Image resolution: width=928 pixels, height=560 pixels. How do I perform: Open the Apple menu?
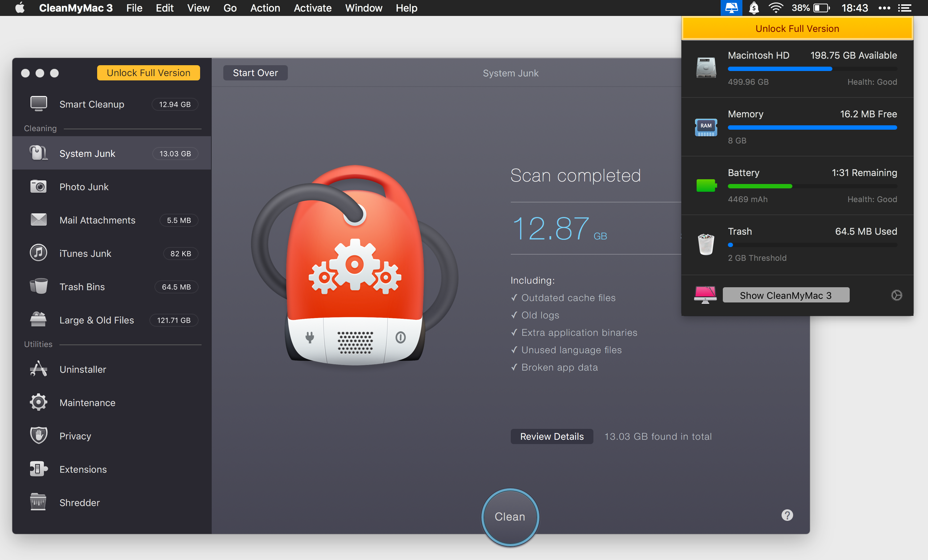click(x=20, y=8)
